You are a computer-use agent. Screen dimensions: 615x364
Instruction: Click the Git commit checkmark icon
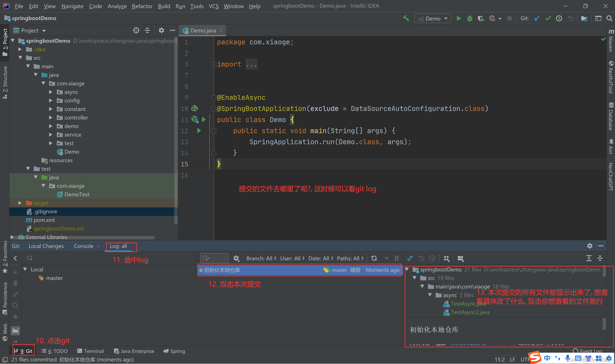548,18
